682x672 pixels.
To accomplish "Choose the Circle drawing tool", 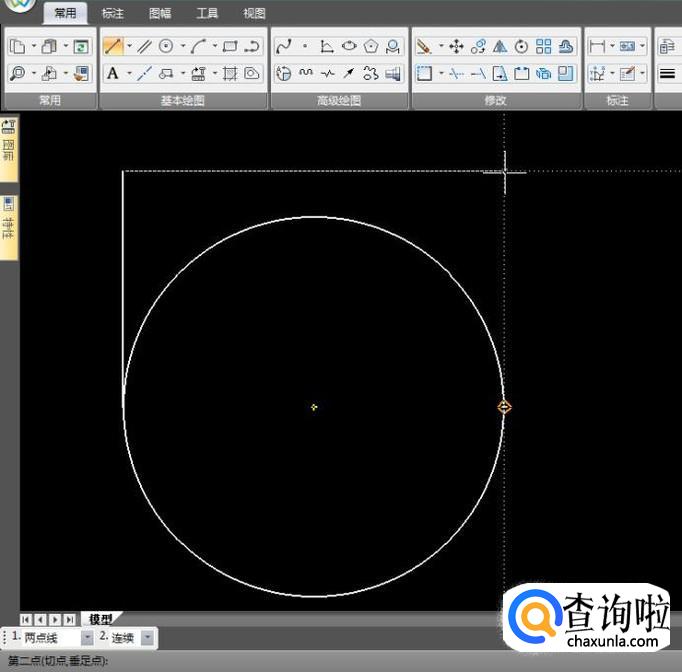I will coord(166,46).
